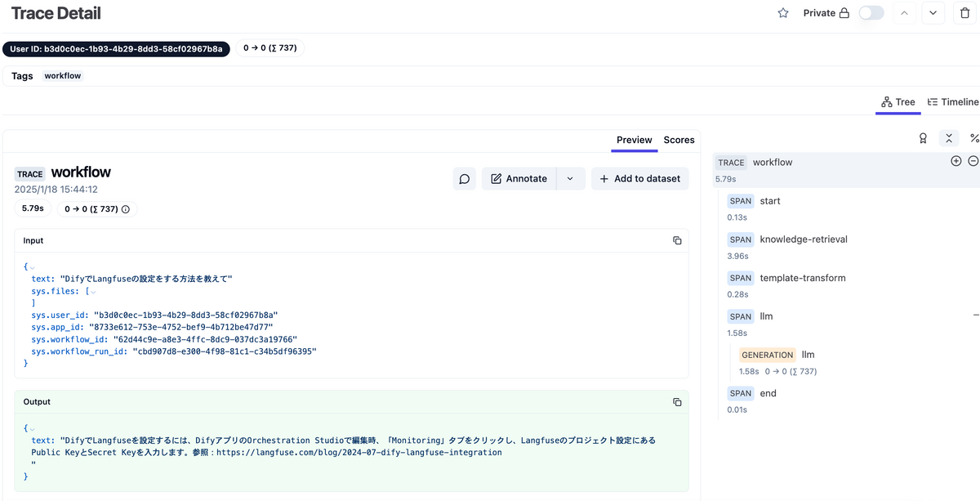Collapse the sys.files array in the Input

(92, 291)
